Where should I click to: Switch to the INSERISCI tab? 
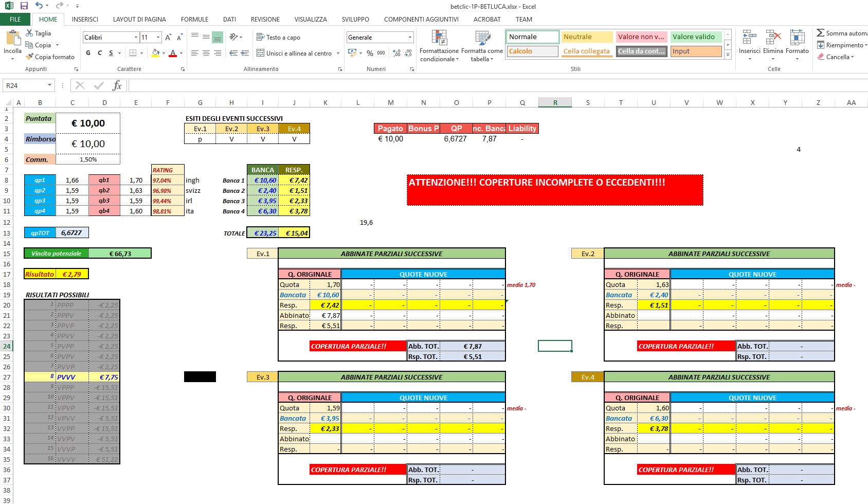click(85, 20)
